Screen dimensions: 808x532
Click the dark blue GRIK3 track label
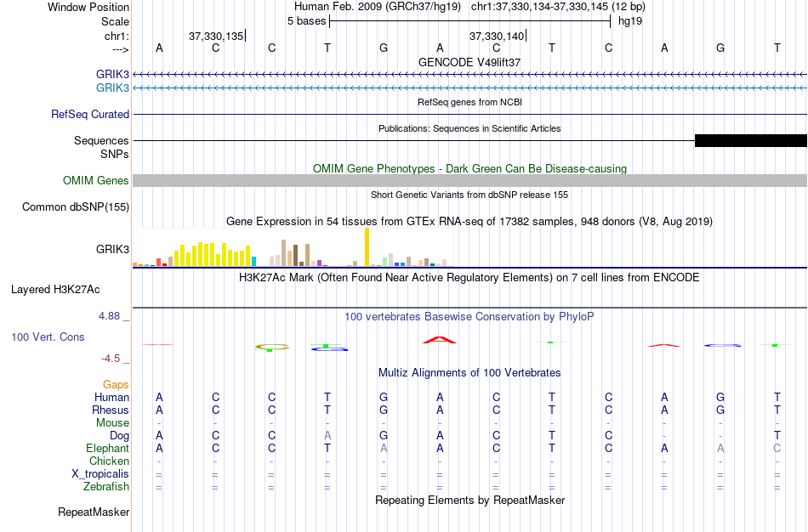112,74
